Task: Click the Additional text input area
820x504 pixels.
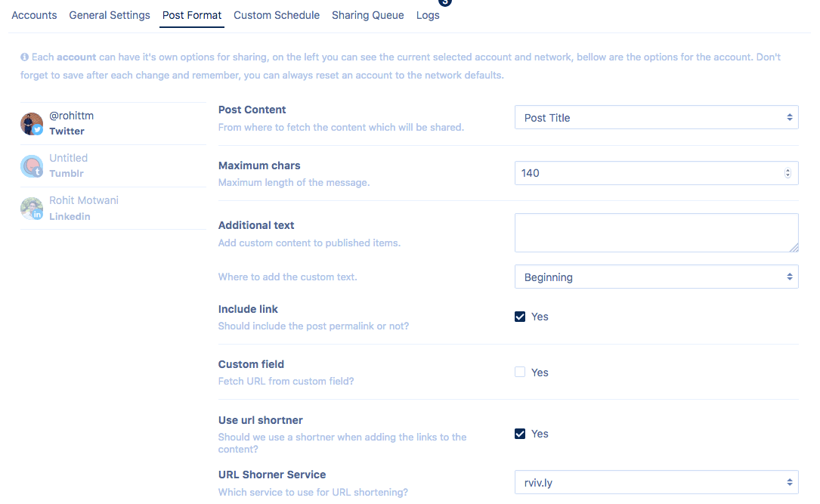Action: (656, 233)
